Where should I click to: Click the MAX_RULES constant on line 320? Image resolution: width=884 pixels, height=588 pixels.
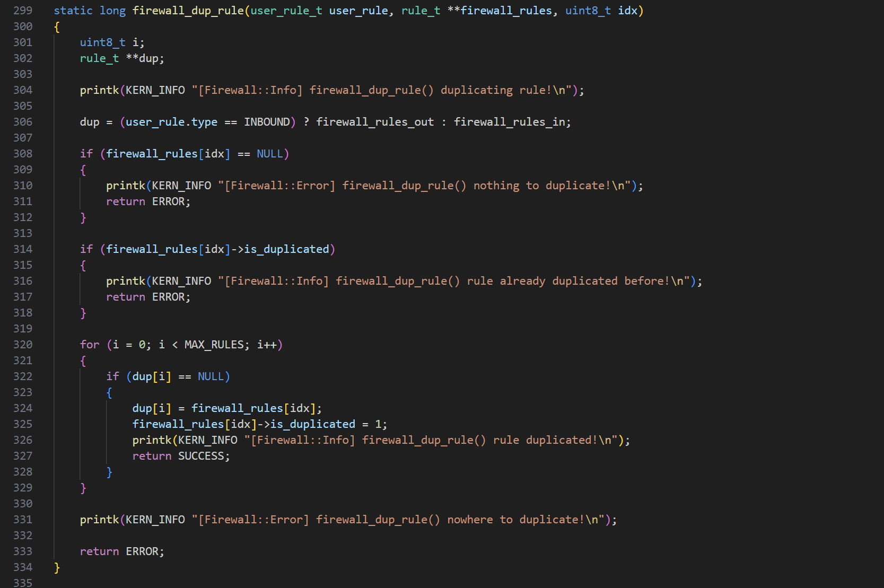click(215, 344)
